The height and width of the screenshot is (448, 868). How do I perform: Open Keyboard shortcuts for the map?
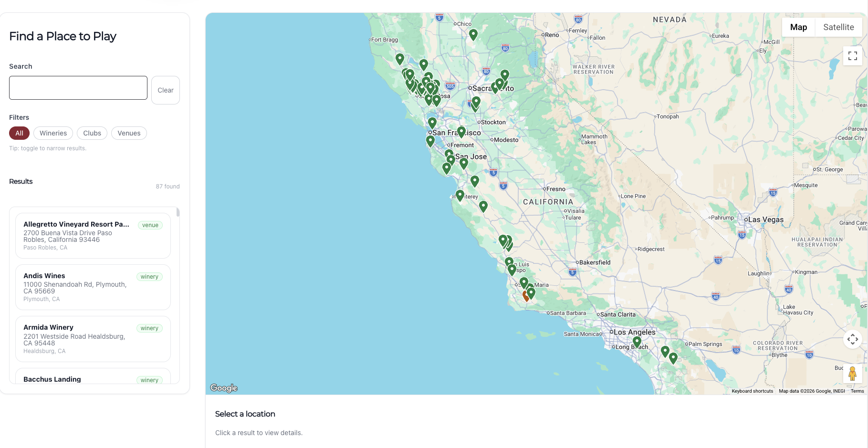(752, 391)
